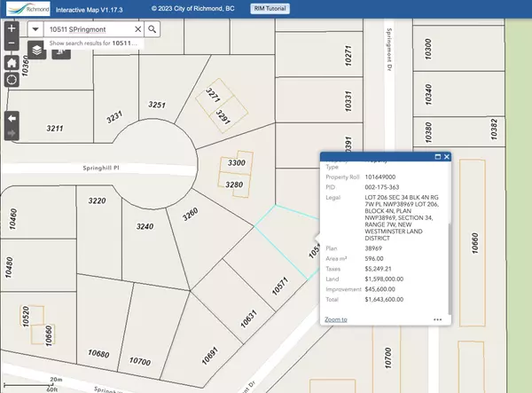Select parcel 10631 on the map
Viewport: 532px width, 393px height.
[x=248, y=319]
